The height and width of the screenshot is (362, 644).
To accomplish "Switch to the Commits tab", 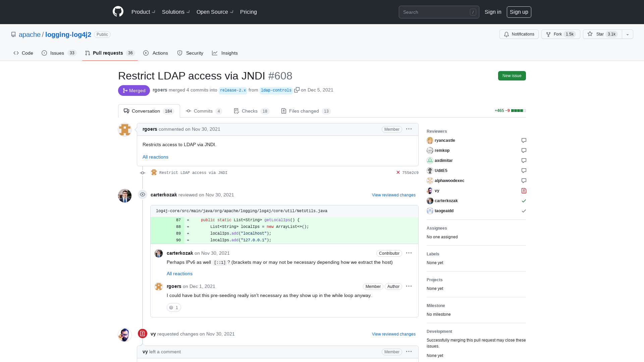I will tap(204, 111).
